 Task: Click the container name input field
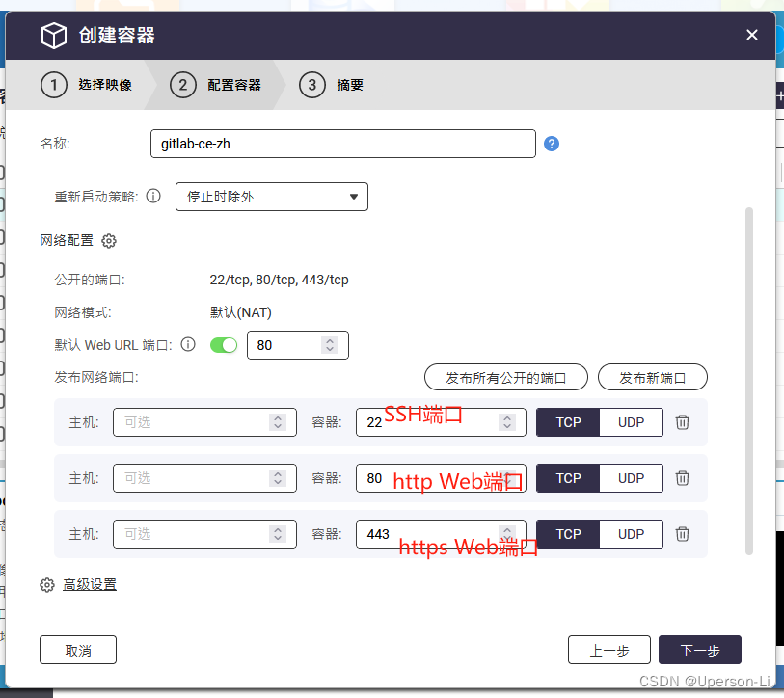[x=343, y=144]
